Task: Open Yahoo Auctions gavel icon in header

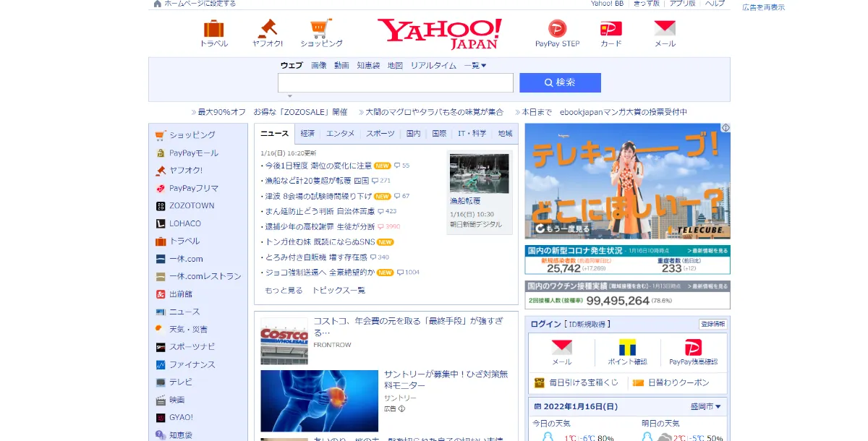Action: pyautogui.click(x=268, y=29)
